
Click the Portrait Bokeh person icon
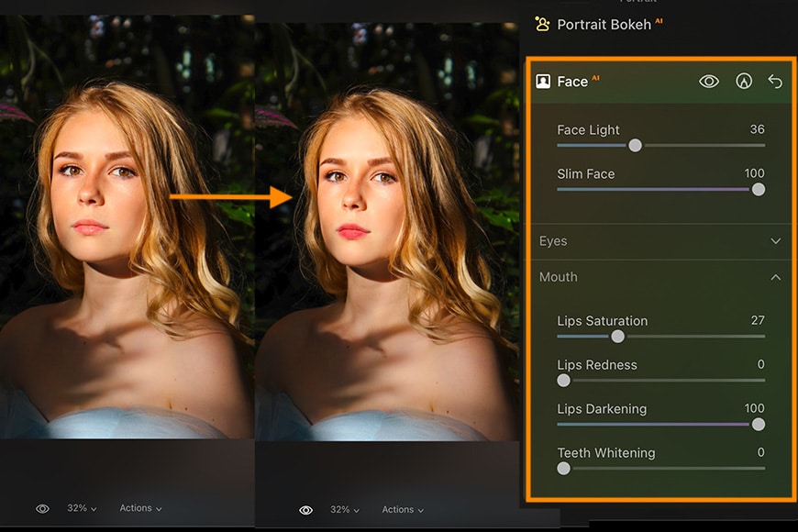[542, 24]
